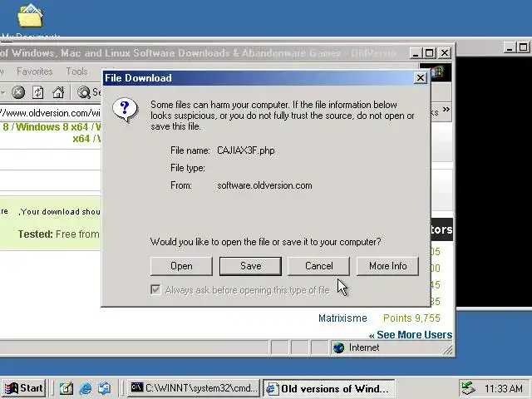The width and height of the screenshot is (532, 399).
Task: Click the browser resize grip corner
Action: point(448,349)
